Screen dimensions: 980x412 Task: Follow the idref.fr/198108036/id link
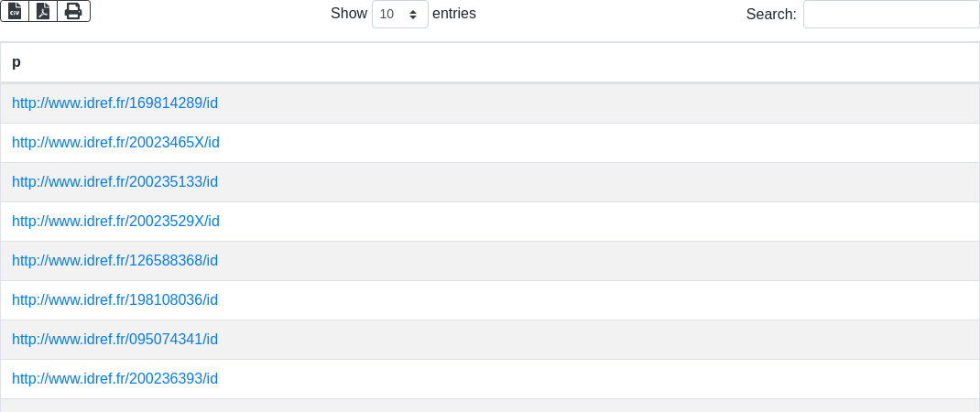(114, 300)
